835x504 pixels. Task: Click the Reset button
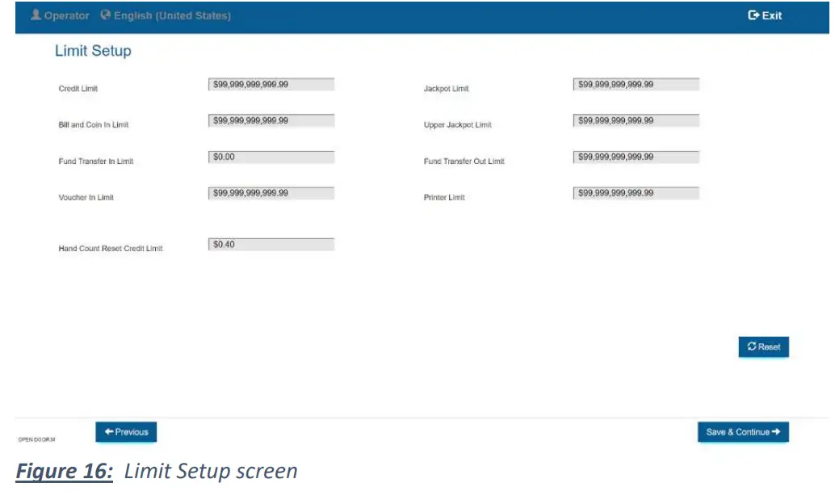tap(763, 346)
